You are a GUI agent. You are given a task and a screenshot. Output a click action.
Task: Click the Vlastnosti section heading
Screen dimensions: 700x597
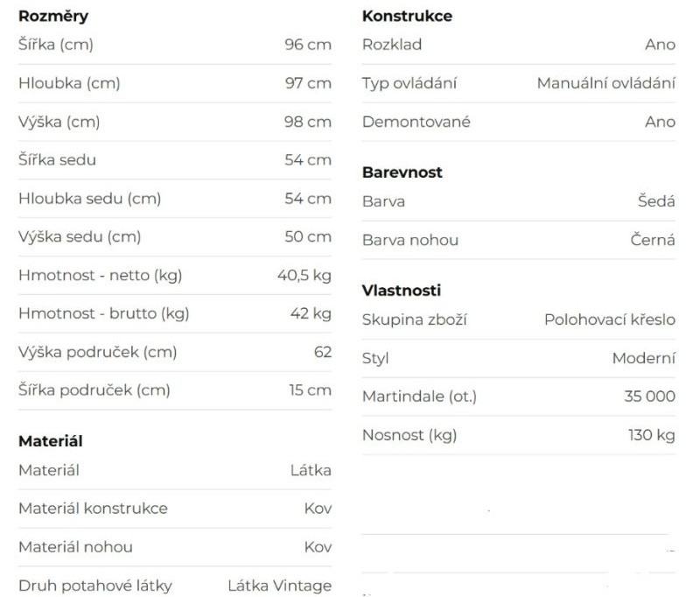[x=402, y=291]
